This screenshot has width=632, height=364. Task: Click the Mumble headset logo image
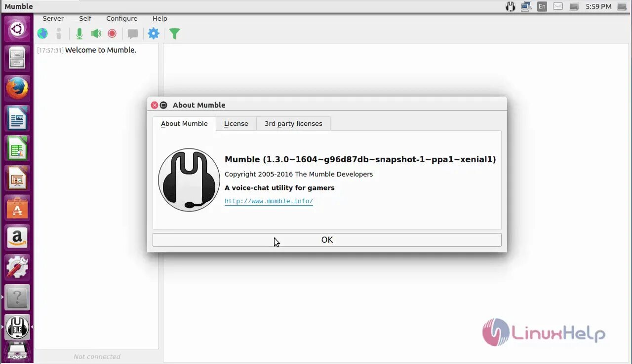point(189,180)
